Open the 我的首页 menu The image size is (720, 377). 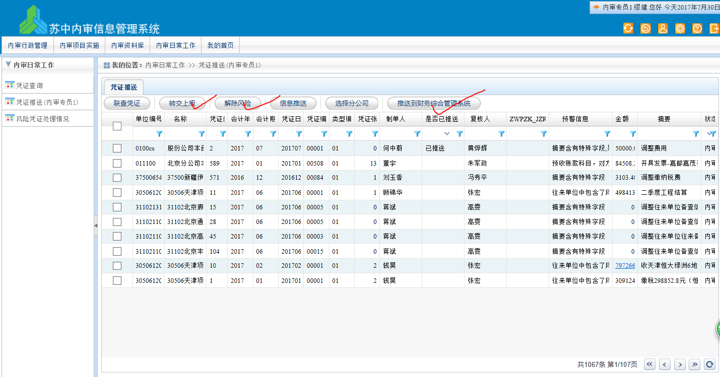[220, 45]
